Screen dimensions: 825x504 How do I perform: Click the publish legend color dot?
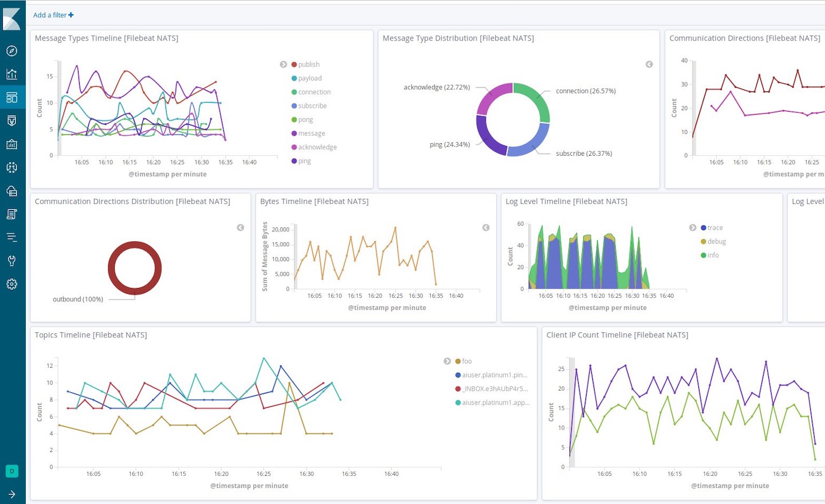click(294, 65)
